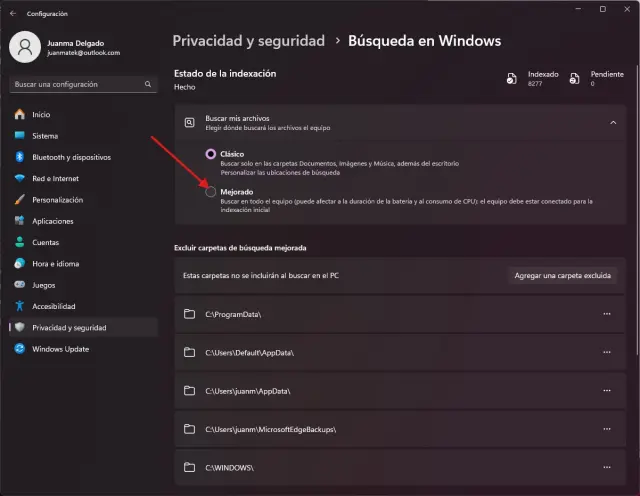Select the Clásico radio button
This screenshot has width=640, height=496.
pos(210,154)
